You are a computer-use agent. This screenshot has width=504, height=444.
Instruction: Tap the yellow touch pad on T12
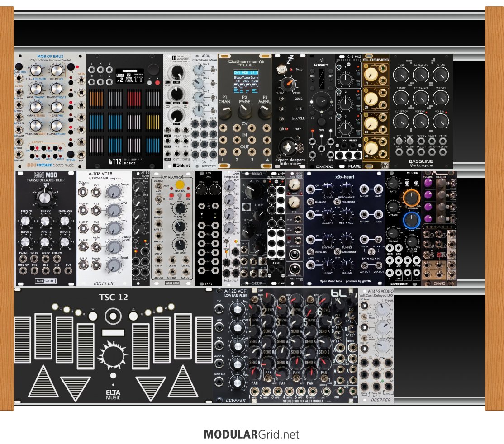coord(153,122)
